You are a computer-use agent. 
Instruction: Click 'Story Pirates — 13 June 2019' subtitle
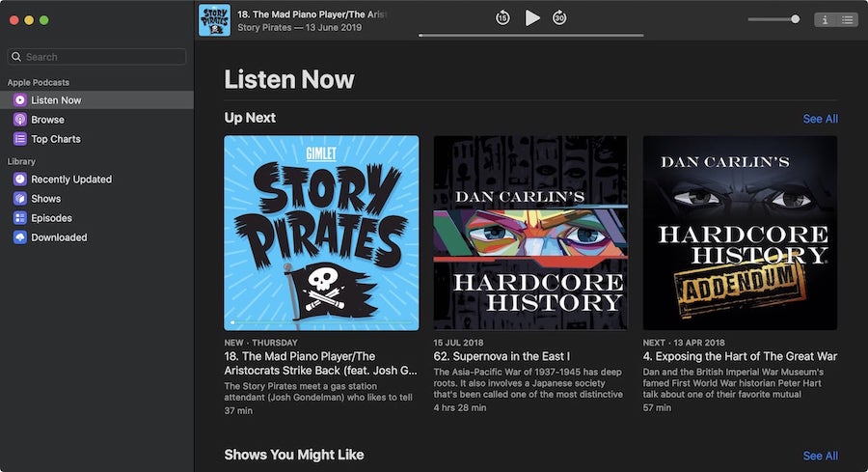coord(300,27)
